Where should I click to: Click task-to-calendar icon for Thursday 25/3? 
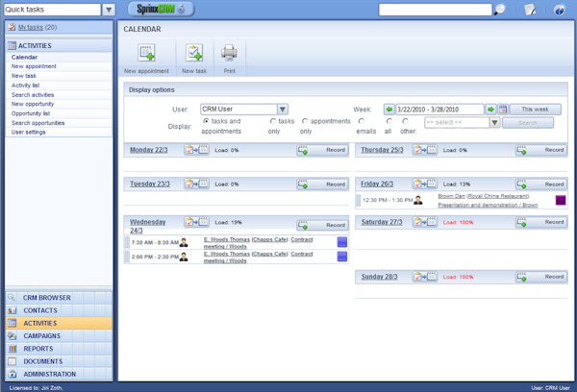click(x=425, y=150)
